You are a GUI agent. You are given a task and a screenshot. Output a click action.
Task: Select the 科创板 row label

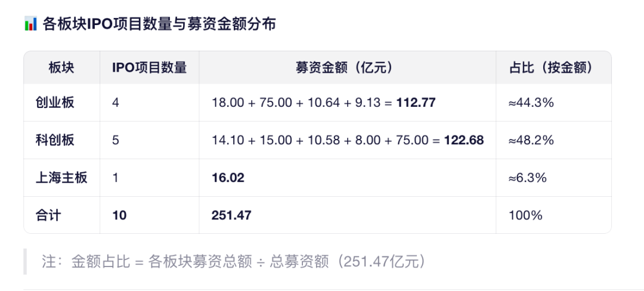coord(55,140)
